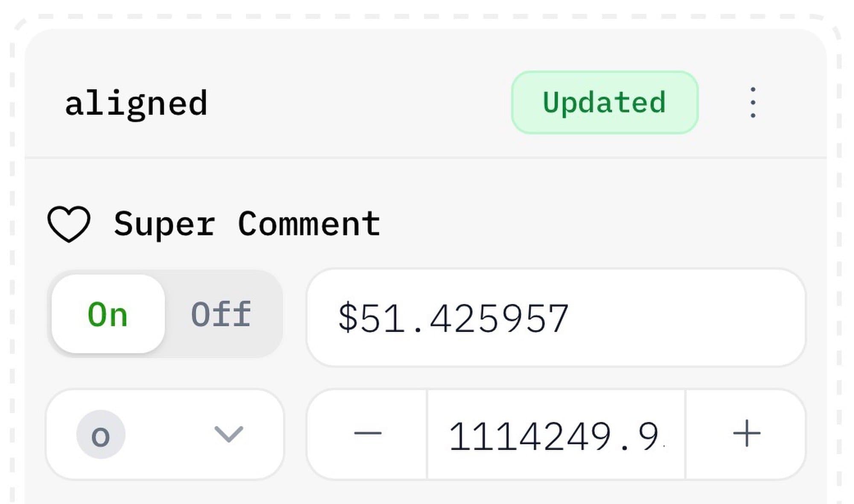This screenshot has width=854, height=504.
Task: Open the three-dot more options menu
Action: point(752,102)
